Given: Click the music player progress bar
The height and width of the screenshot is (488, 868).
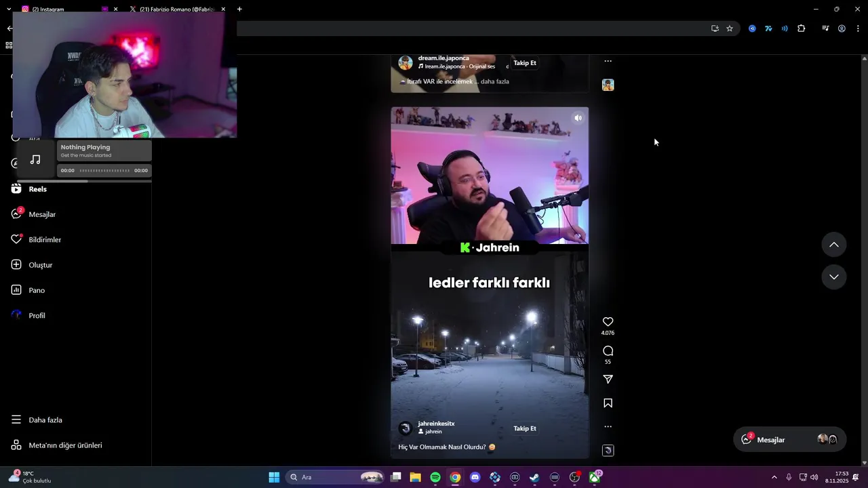Looking at the screenshot, I should pyautogui.click(x=104, y=171).
